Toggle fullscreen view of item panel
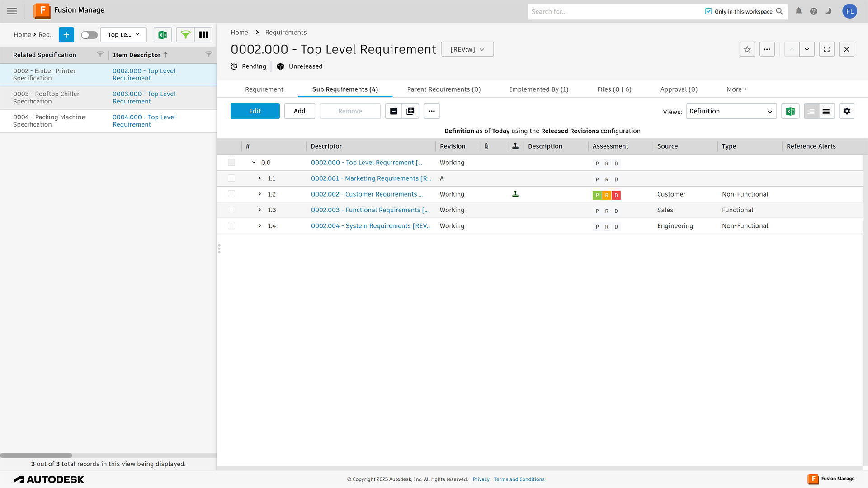 coord(827,49)
